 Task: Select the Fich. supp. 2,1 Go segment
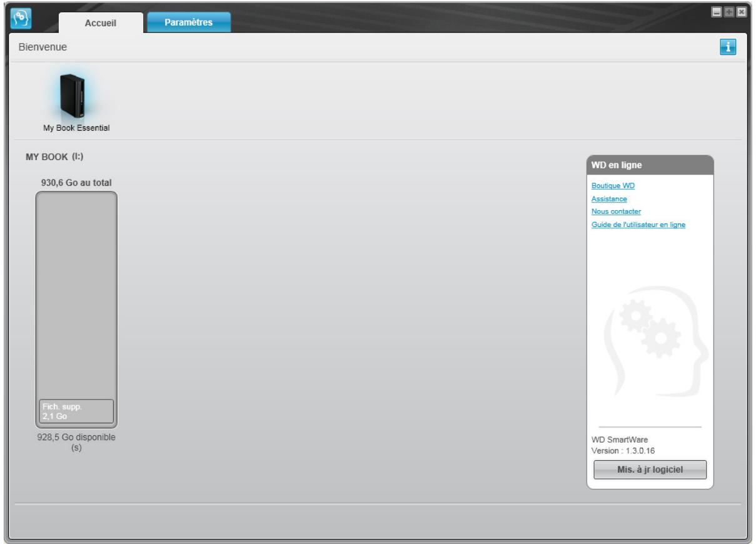pos(76,411)
